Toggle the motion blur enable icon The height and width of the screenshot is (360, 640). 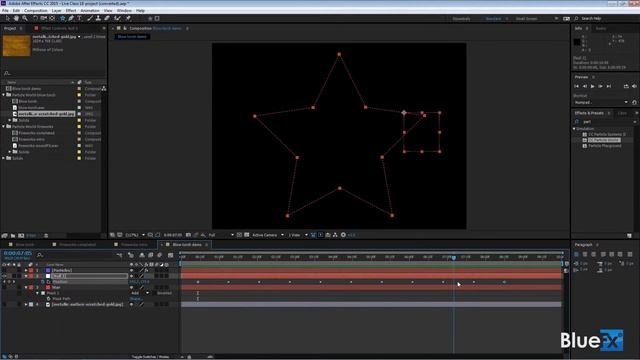pyautogui.click(x=160, y=255)
